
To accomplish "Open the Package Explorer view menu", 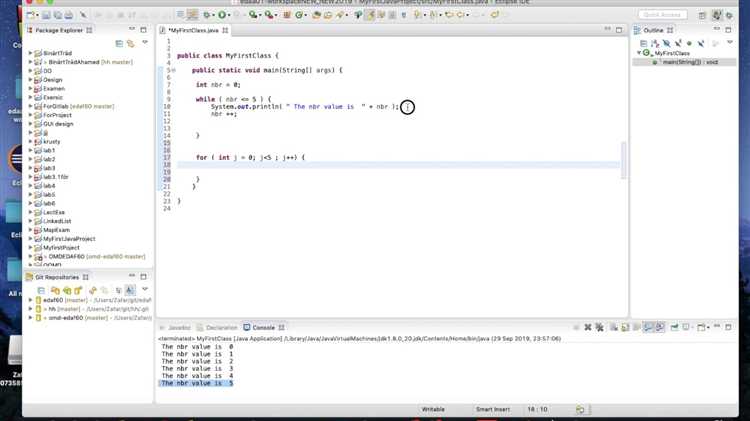I will [144, 44].
